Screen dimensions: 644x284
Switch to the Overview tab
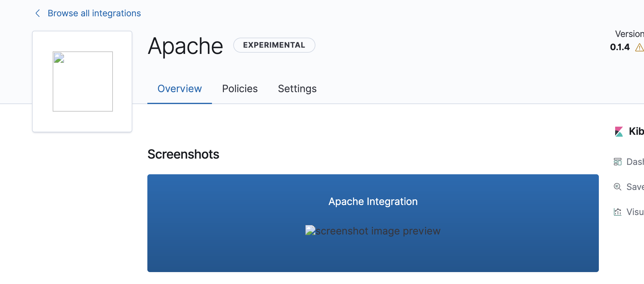180,89
